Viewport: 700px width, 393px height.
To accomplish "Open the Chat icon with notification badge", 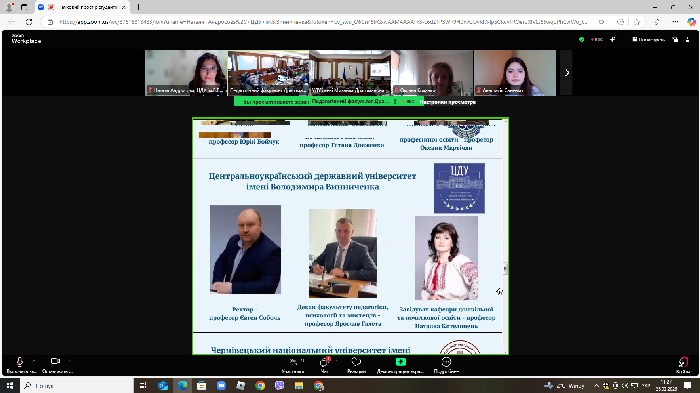I will [x=325, y=361].
